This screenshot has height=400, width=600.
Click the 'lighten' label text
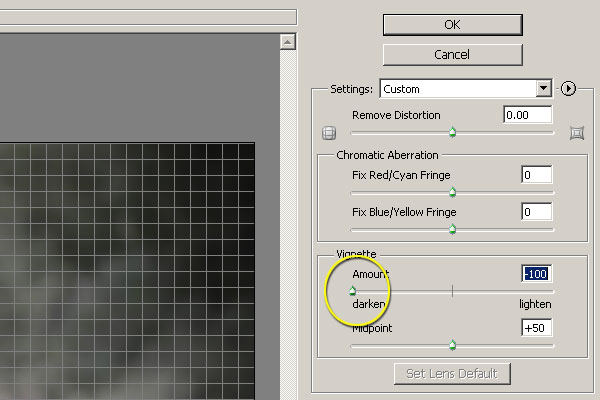coord(535,304)
